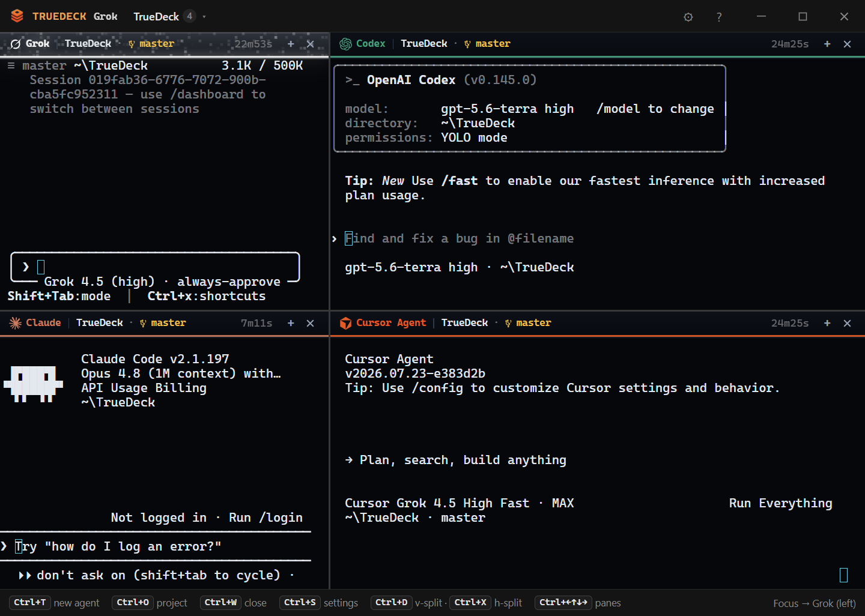Click 'Grok 4.5 (high) · always-approve' text

[162, 282]
